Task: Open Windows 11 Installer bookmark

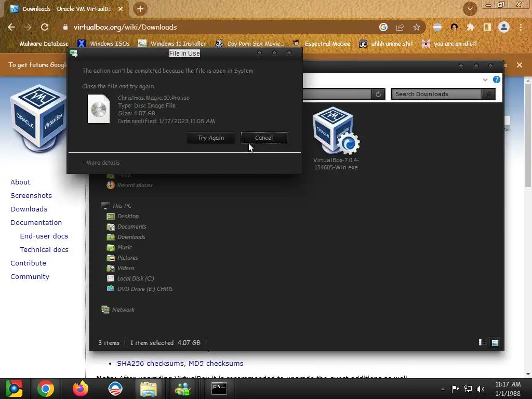Action: [172, 44]
